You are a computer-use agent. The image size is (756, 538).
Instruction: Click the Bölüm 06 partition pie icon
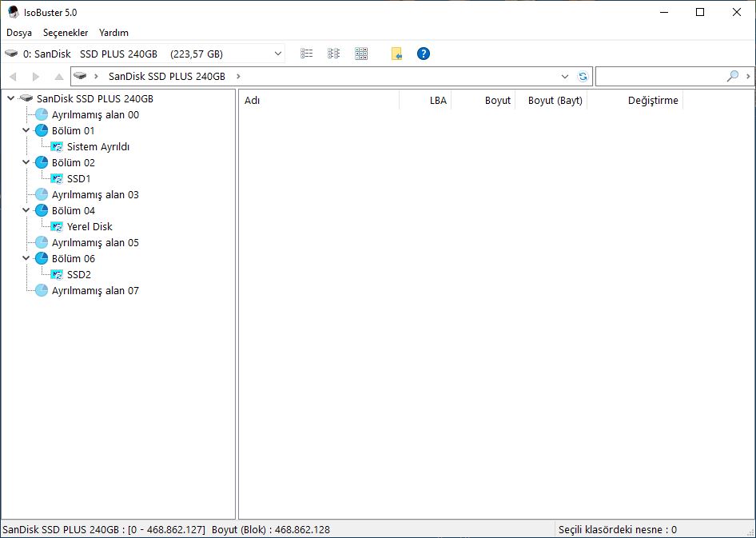pyautogui.click(x=42, y=258)
